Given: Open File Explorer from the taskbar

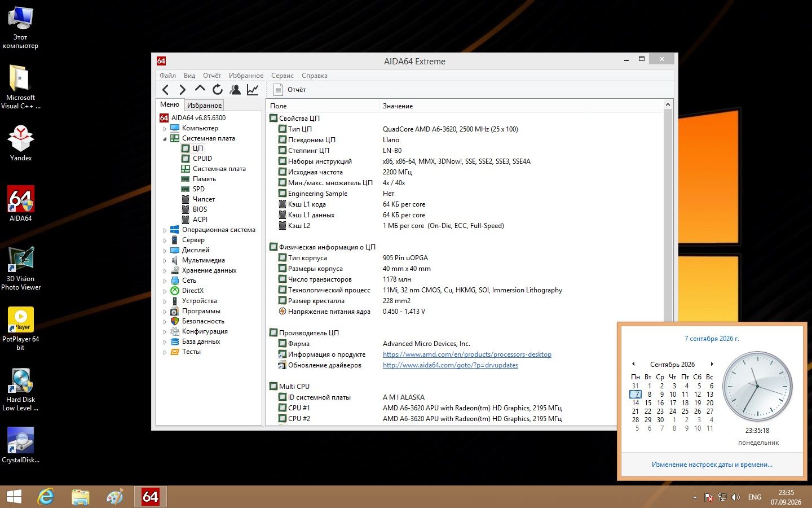Looking at the screenshot, I should pos(81,497).
